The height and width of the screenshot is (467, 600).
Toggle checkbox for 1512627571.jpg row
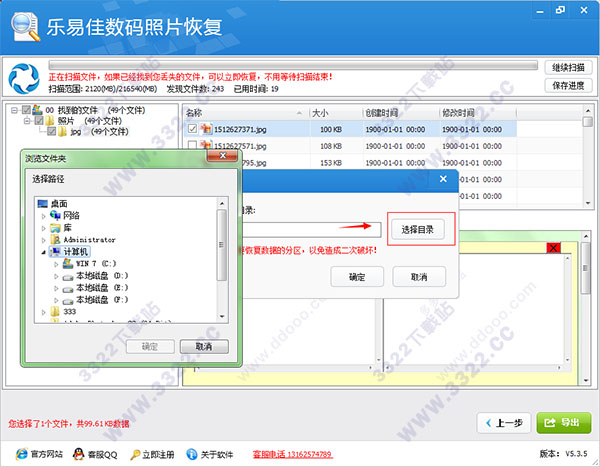192,145
